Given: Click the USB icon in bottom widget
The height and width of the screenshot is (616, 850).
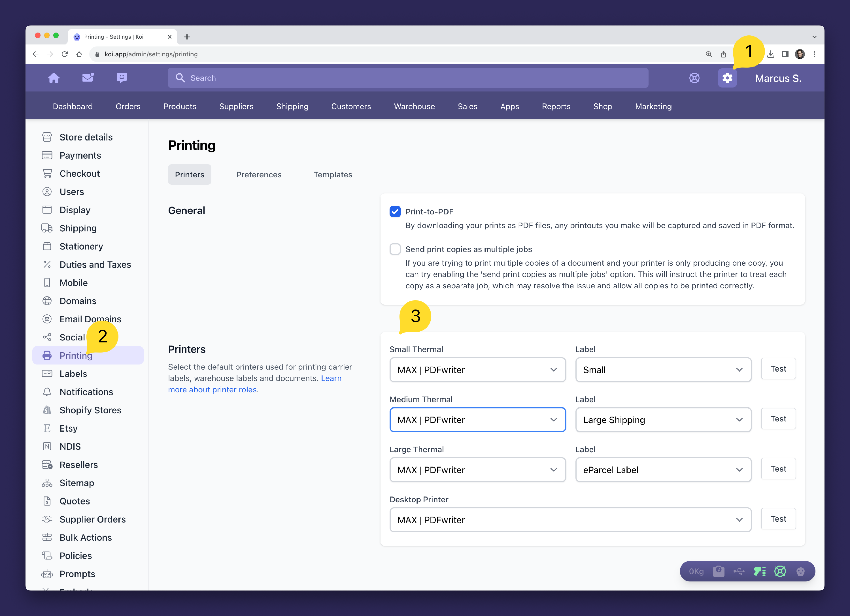Looking at the screenshot, I should pyautogui.click(x=739, y=571).
